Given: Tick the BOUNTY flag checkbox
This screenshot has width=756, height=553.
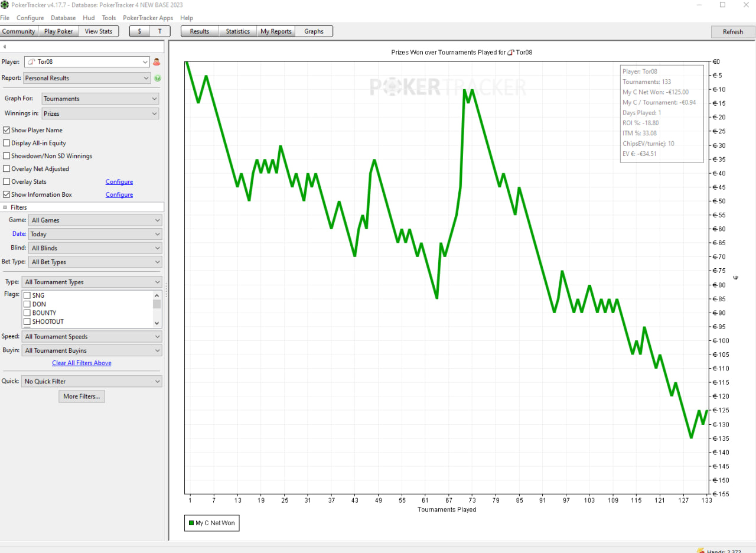Looking at the screenshot, I should click(x=27, y=313).
